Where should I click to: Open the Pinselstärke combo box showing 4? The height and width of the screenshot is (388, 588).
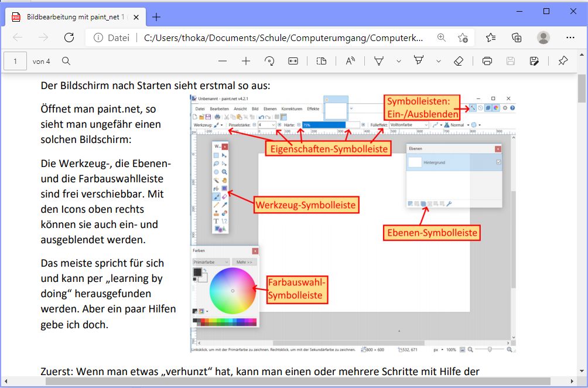click(266, 125)
